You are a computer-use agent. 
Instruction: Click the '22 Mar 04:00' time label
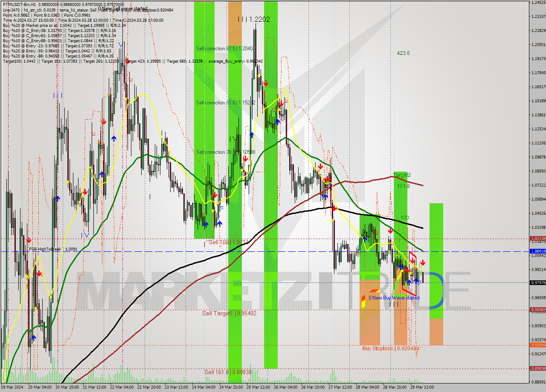pos(122,387)
